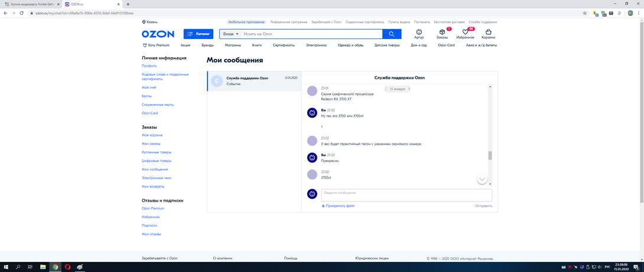Screen dimensions: 644x272
Task: Click the chat scrollbar up arrow
Action: coord(490,87)
